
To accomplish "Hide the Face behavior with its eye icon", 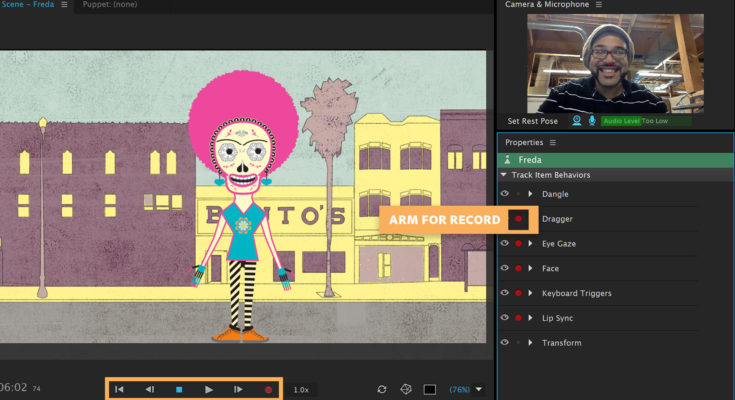I will 504,268.
